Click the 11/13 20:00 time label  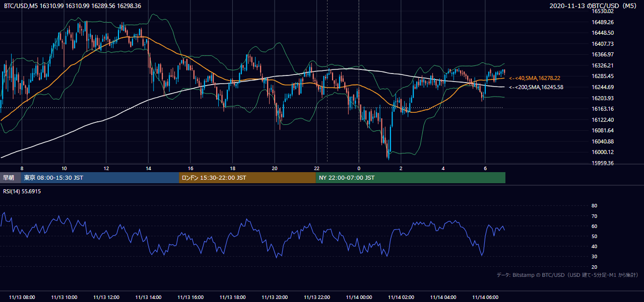[275, 297]
